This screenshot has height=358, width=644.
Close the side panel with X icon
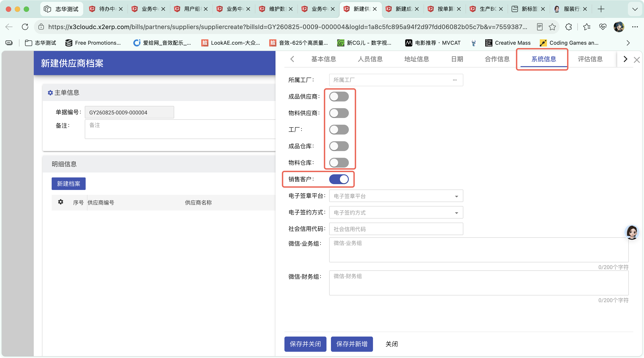coord(636,60)
